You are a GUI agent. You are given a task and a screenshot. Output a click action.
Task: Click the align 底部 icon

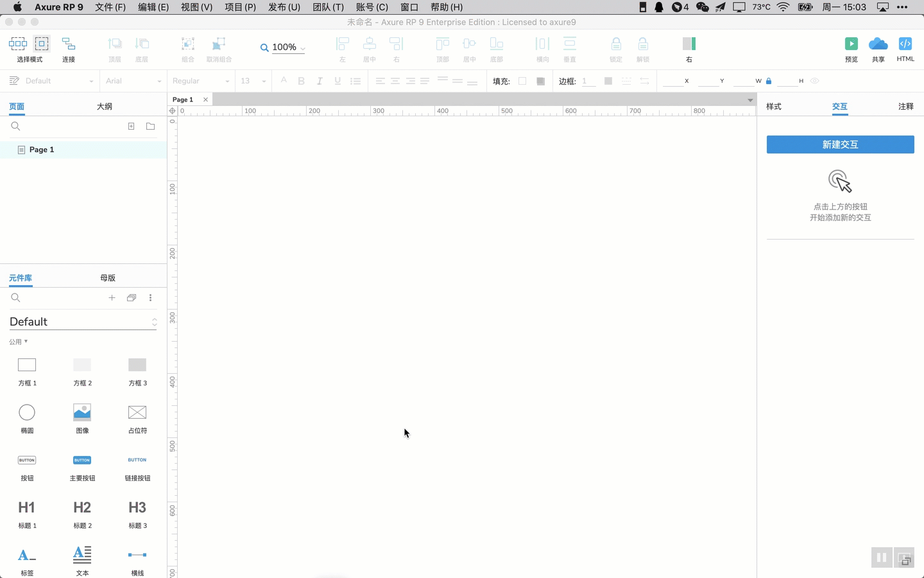[497, 44]
